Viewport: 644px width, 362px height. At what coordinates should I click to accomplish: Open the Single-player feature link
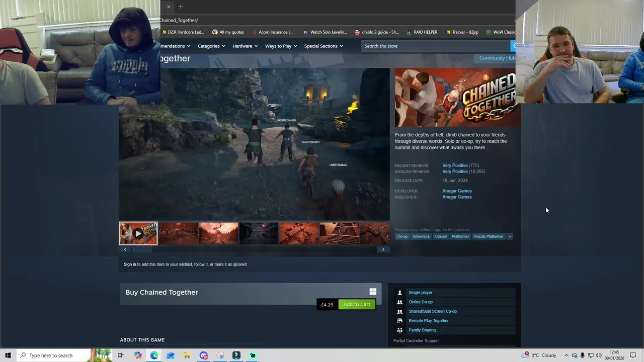[x=421, y=293]
